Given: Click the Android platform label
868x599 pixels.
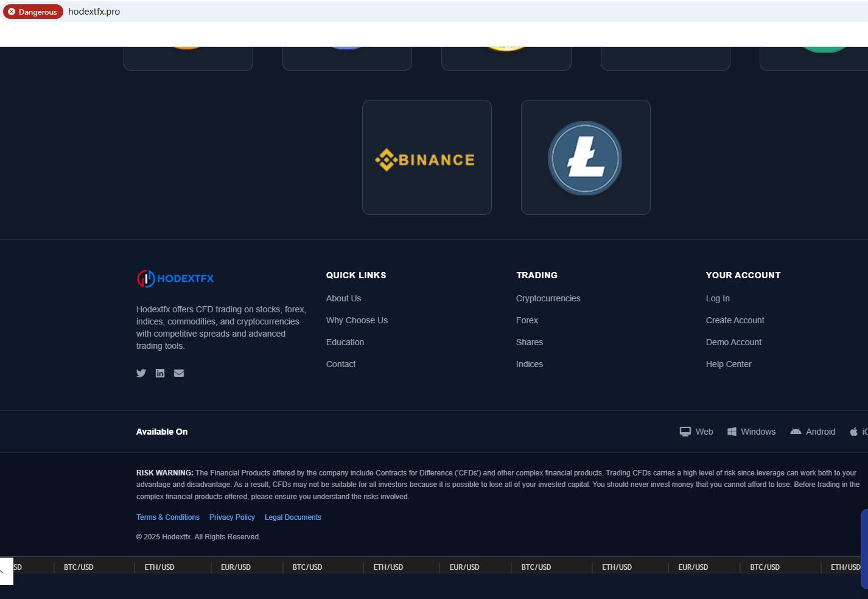Looking at the screenshot, I should [821, 432].
